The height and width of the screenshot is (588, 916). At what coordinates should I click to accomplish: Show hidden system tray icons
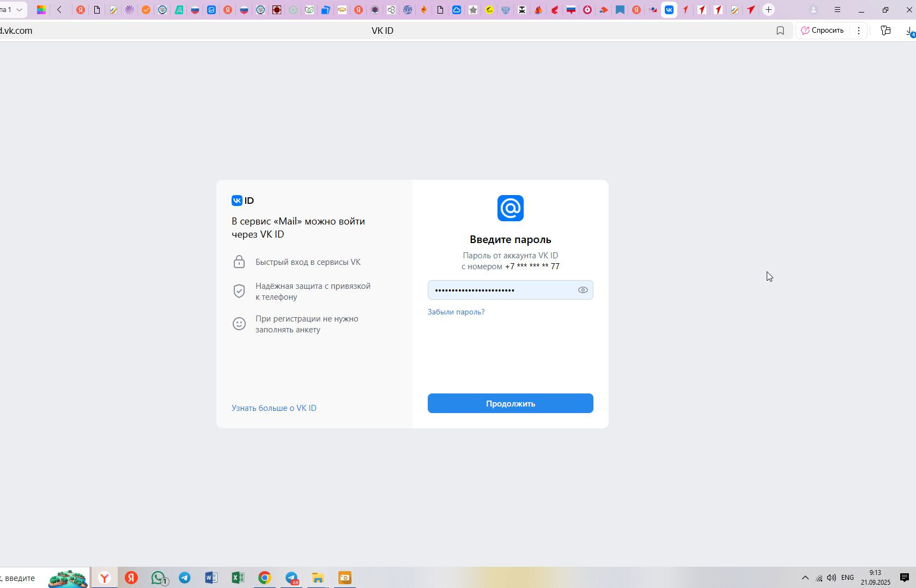click(805, 578)
